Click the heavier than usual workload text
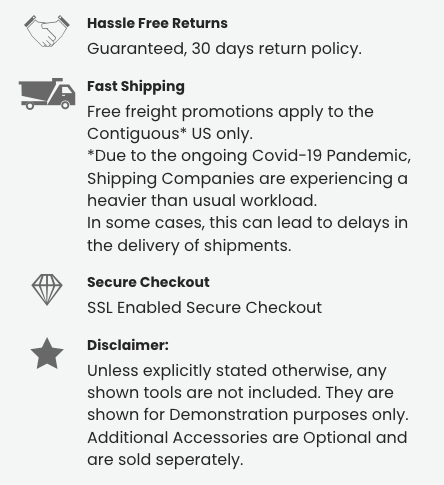The height and width of the screenshot is (485, 444). 202,201
